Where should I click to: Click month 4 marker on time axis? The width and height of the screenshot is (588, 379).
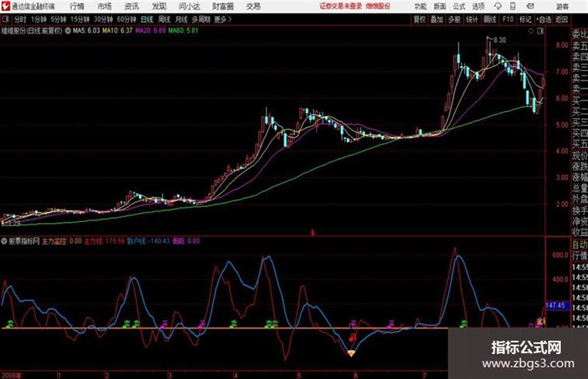click(235, 375)
